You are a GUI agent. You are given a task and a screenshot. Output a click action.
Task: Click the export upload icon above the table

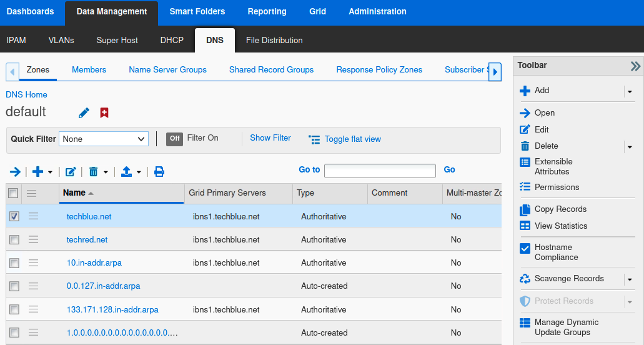click(126, 171)
